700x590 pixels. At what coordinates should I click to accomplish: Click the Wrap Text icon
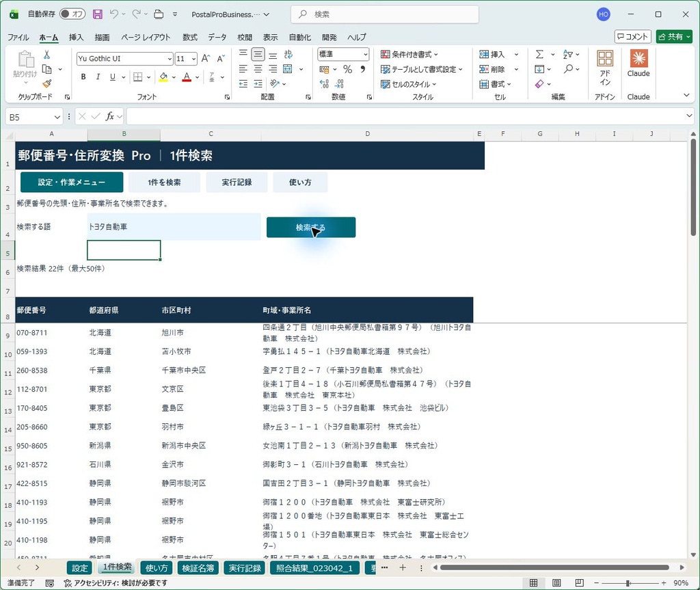click(x=288, y=55)
